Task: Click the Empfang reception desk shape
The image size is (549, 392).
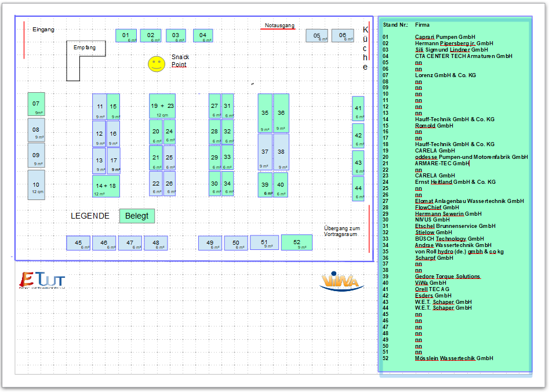Action: [86, 61]
